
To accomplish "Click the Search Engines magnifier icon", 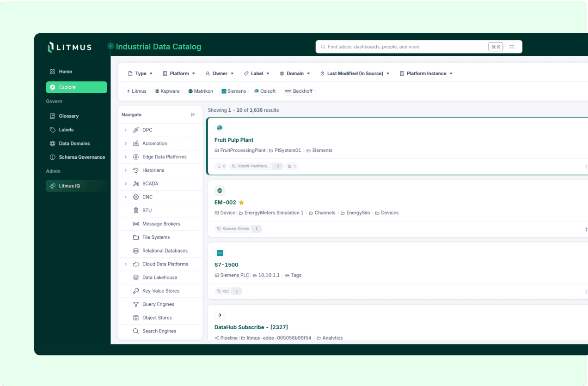I will 136,331.
